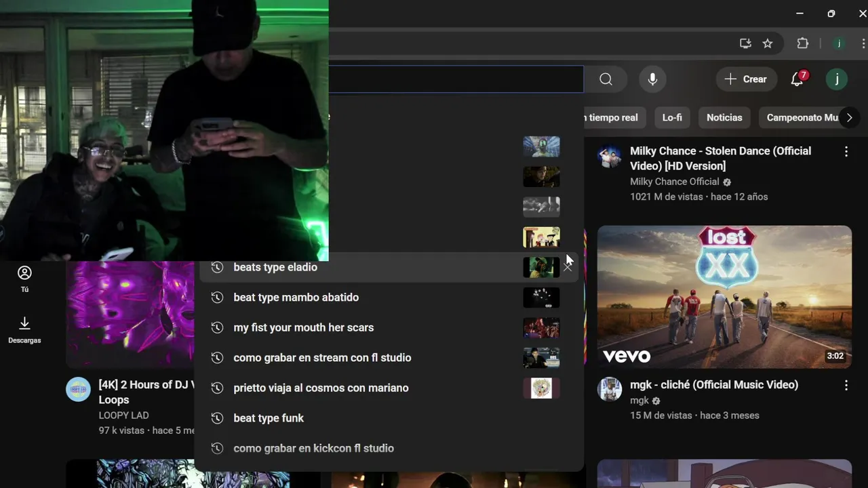The width and height of the screenshot is (868, 488).
Task: Choose suggestion 'beat type mambo abatido'
Action: [389, 297]
